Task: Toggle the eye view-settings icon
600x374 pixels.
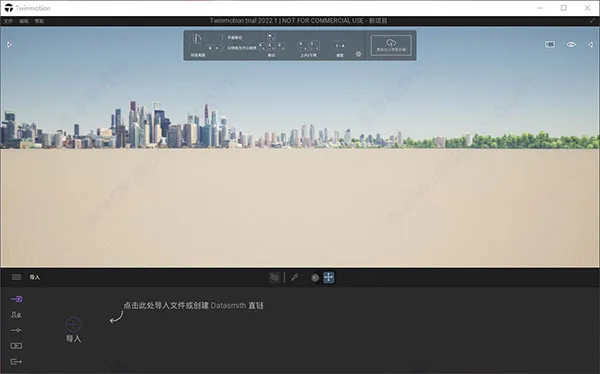Action: point(571,44)
